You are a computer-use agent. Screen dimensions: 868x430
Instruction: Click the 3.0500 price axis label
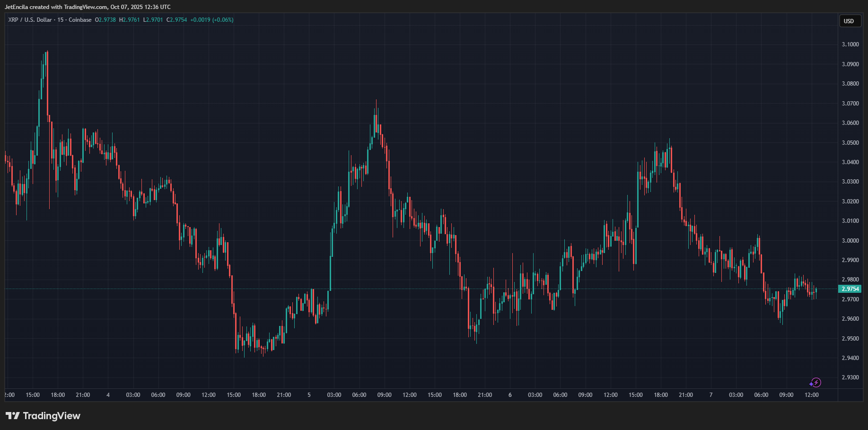(x=850, y=143)
